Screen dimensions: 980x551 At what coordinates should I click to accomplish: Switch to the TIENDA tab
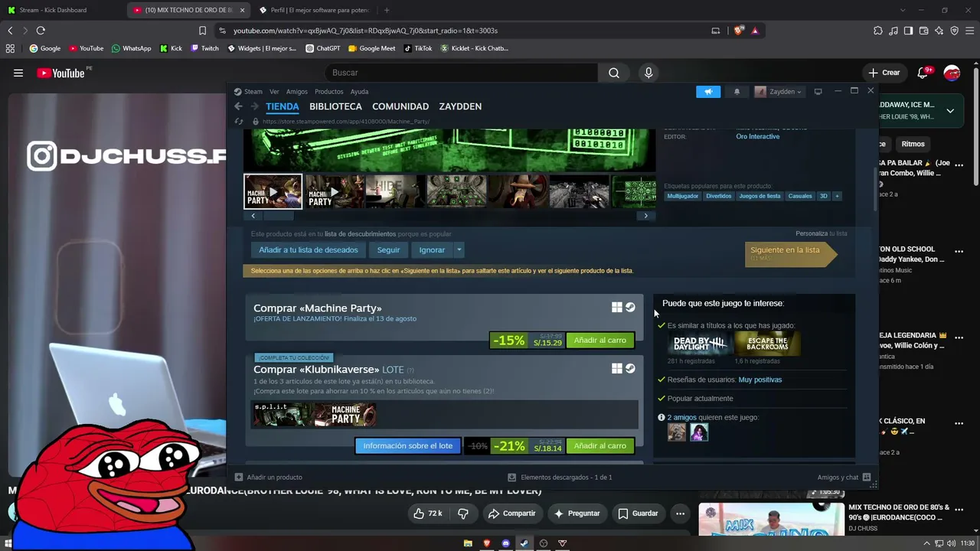(x=283, y=106)
